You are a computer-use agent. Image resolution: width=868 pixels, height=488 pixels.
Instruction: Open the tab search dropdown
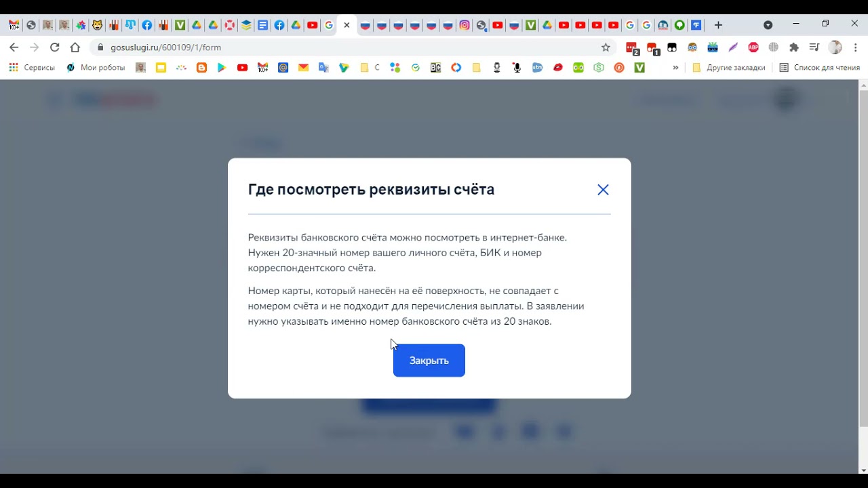coord(768,25)
